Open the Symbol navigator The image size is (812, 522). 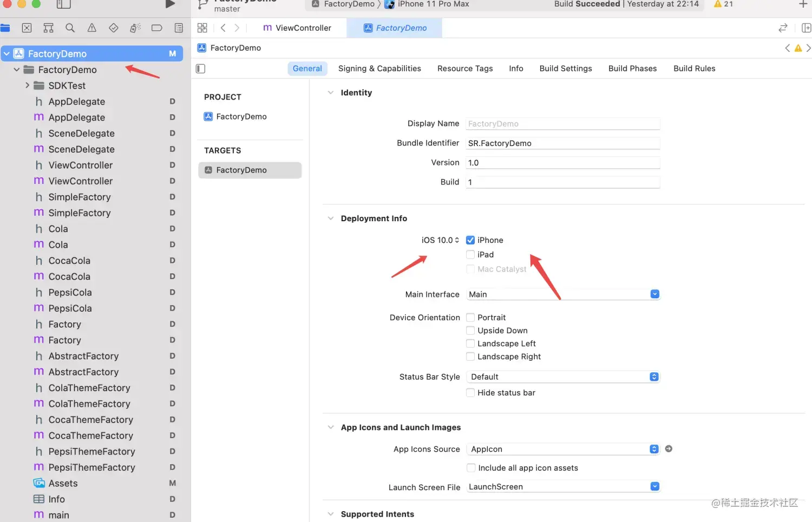pyautogui.click(x=48, y=28)
